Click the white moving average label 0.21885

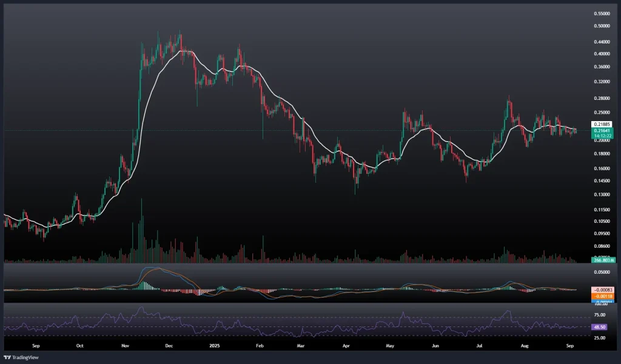tap(603, 124)
